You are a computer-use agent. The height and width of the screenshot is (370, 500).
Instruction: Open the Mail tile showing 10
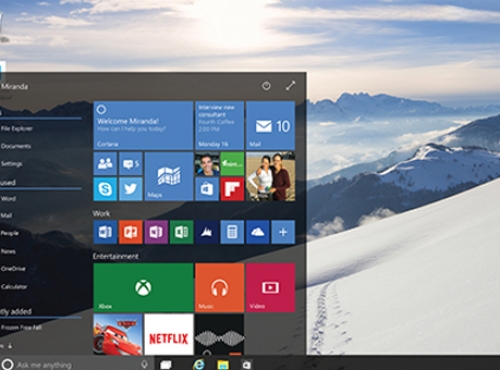270,126
